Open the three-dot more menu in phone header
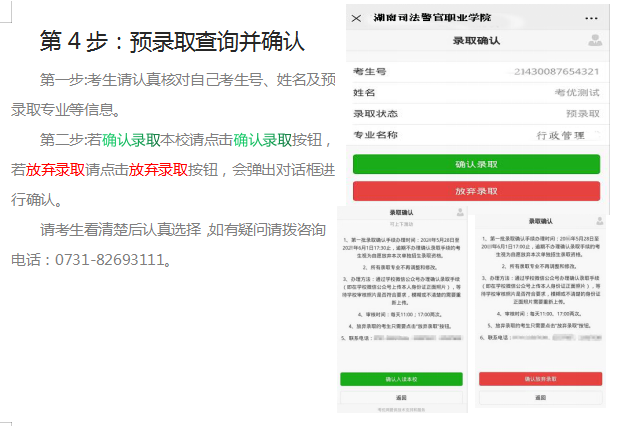 592,17
